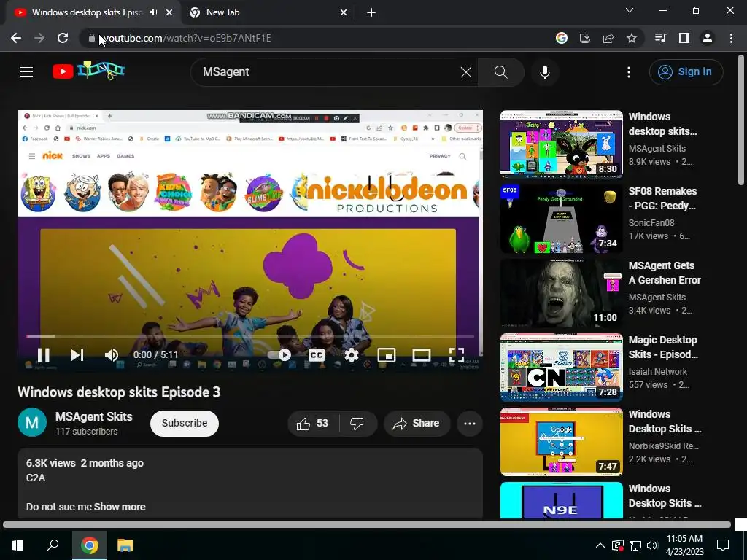The image size is (747, 560).
Task: Share this video
Action: click(417, 424)
